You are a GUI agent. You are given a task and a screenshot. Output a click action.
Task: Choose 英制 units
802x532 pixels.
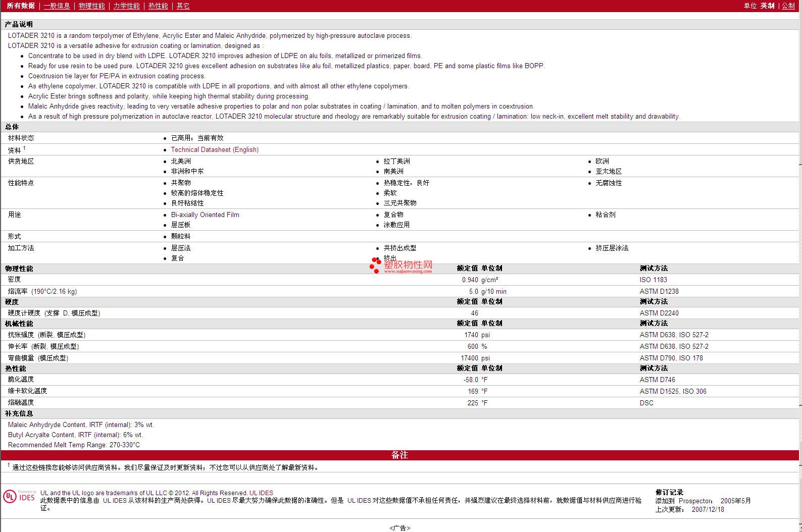click(768, 6)
